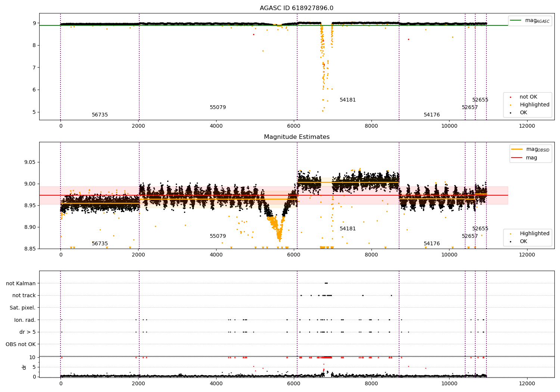Click "OK" legend entry in top panel legend

[x=523, y=113]
